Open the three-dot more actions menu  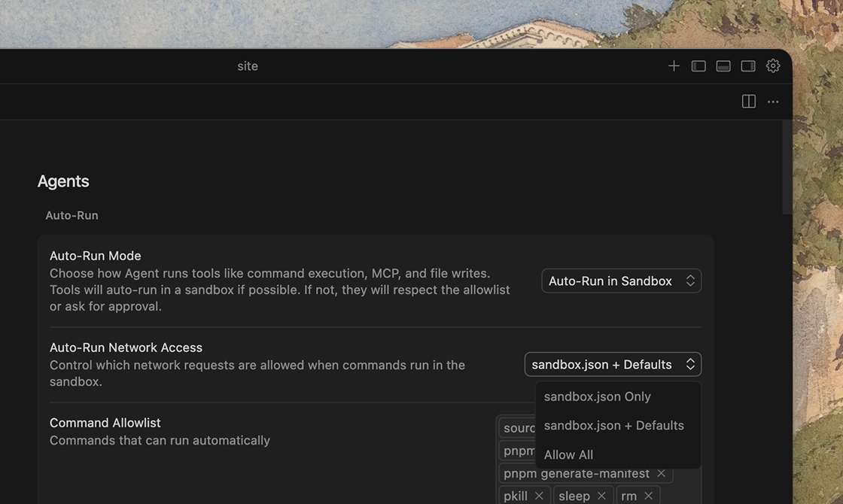click(773, 102)
